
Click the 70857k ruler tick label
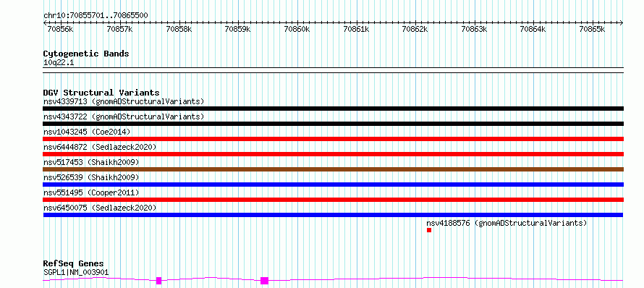[x=119, y=29]
